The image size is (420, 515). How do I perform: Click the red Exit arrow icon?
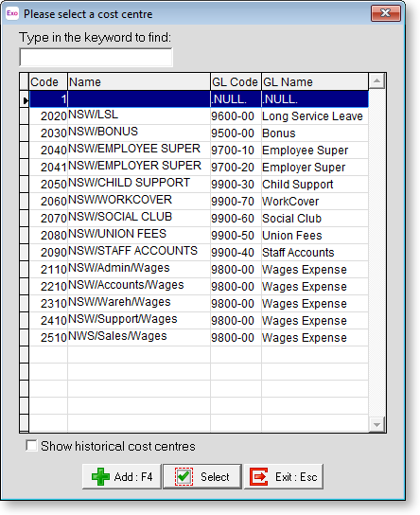pyautogui.click(x=259, y=476)
